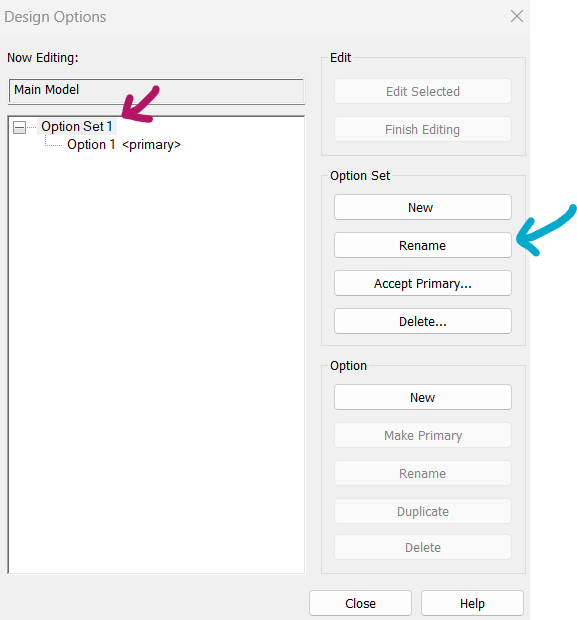Open Help for Design Options

click(472, 603)
